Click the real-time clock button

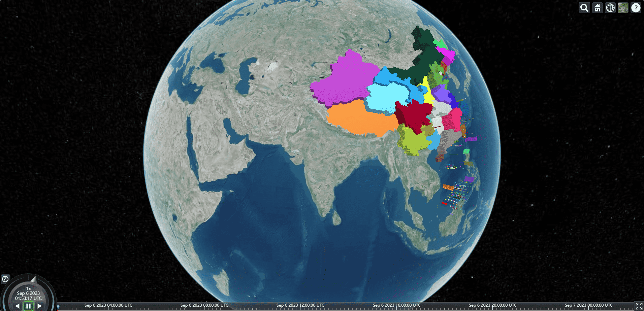coord(5,279)
